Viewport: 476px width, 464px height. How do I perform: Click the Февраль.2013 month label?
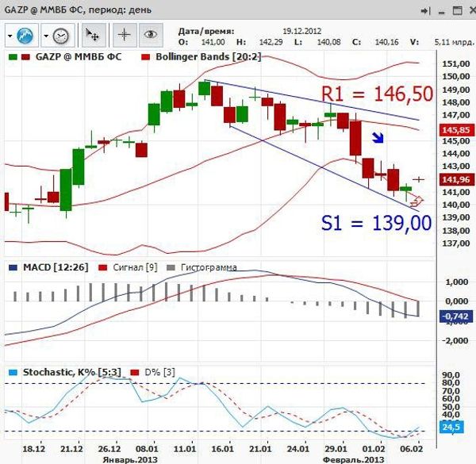point(354,459)
